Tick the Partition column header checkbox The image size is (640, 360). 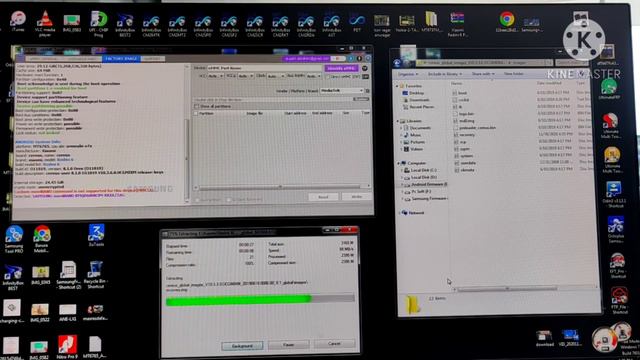(196, 113)
